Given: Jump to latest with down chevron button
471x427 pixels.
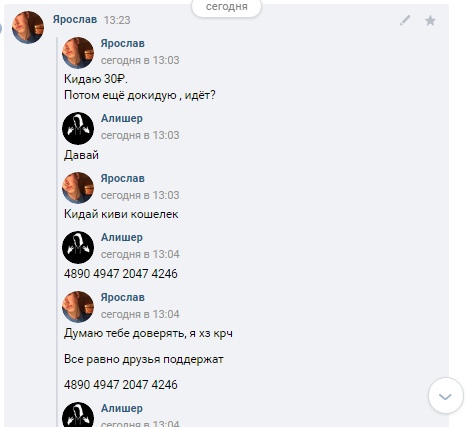Looking at the screenshot, I should pyautogui.click(x=446, y=396).
